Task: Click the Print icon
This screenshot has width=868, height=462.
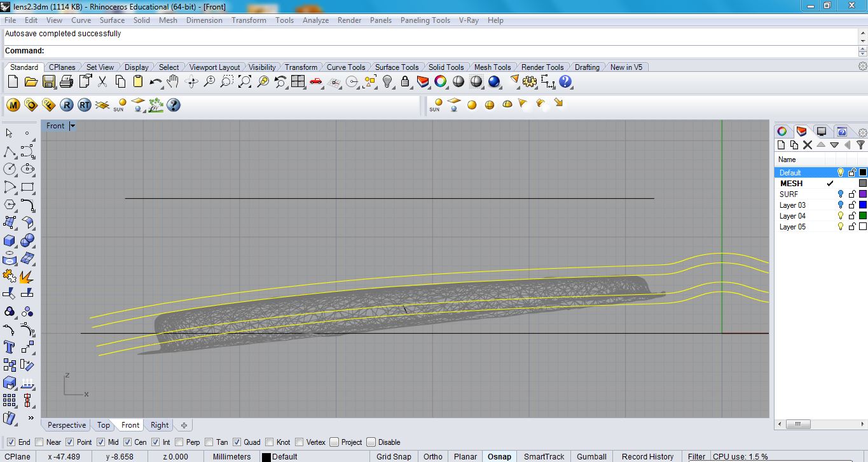Action: click(67, 81)
